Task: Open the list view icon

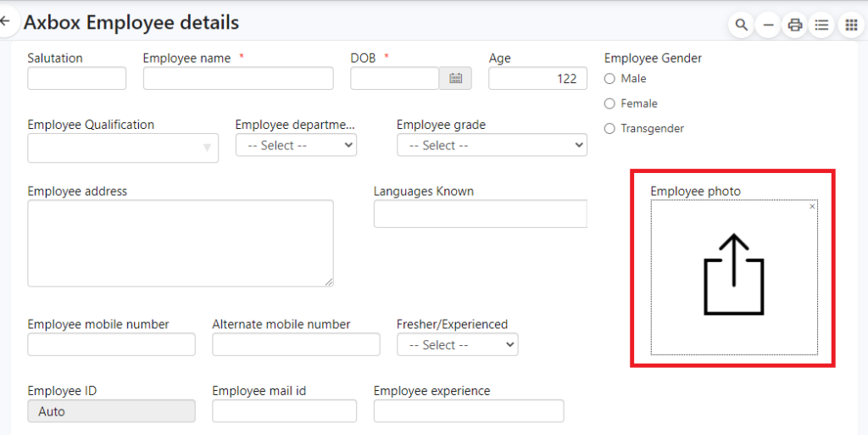Action: coord(822,25)
